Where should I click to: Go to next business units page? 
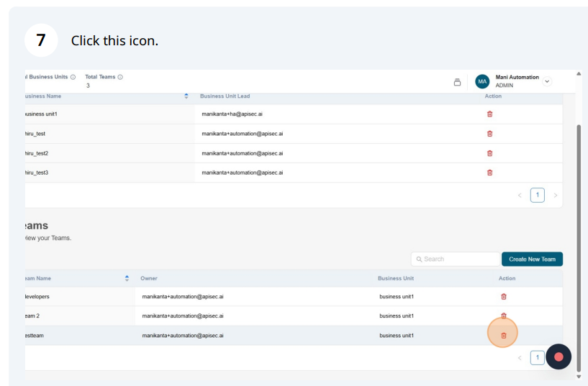coord(555,195)
